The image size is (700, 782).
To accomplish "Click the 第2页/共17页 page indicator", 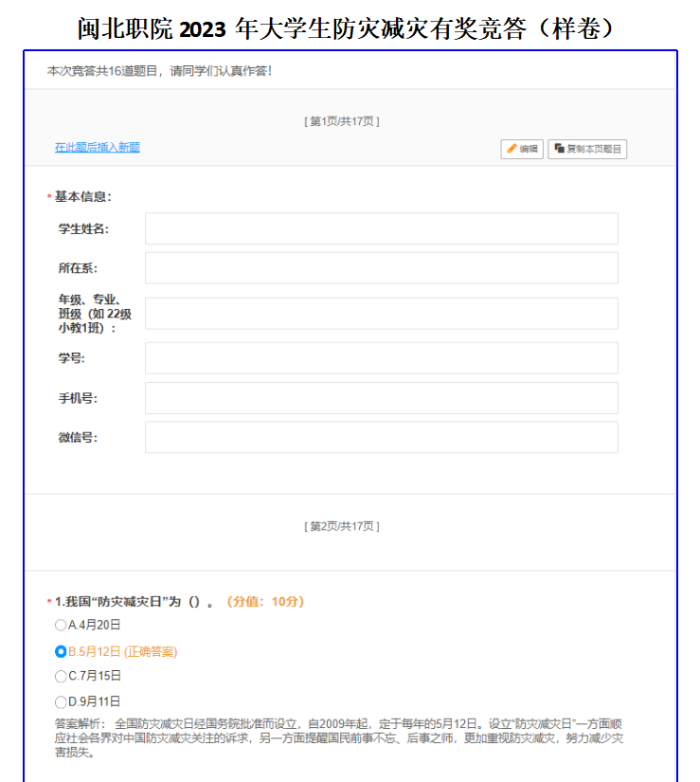I will click(342, 526).
